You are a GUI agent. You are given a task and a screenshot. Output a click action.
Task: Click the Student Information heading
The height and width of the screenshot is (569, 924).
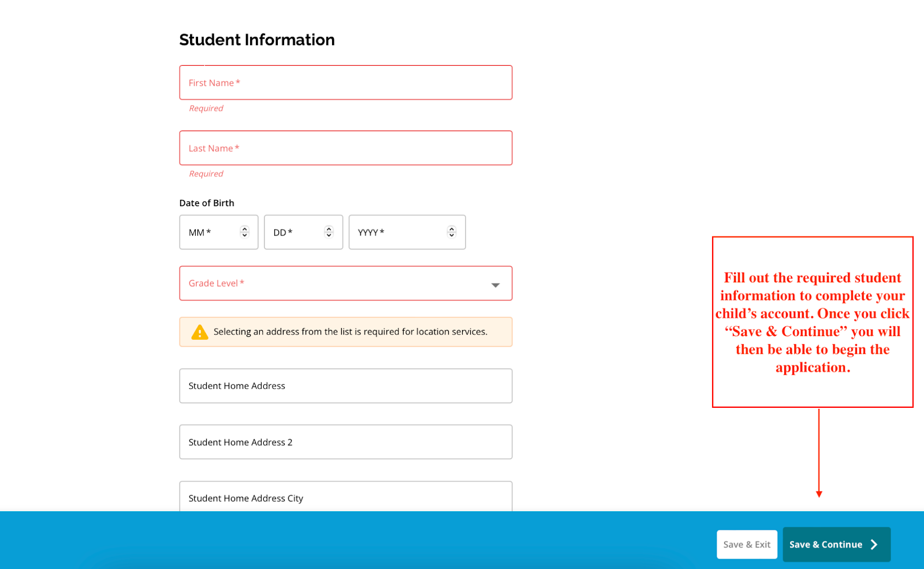pos(257,40)
